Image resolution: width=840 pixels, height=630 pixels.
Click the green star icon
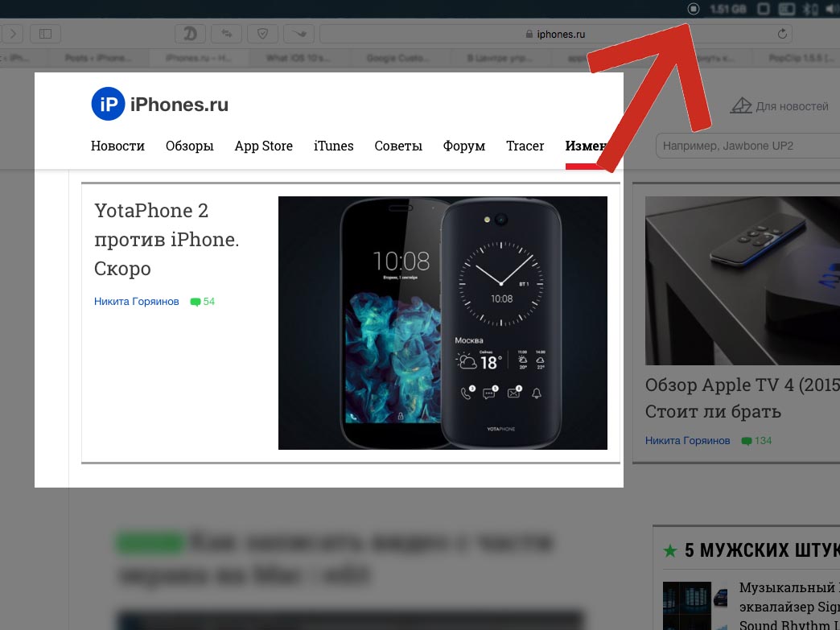[x=669, y=550]
